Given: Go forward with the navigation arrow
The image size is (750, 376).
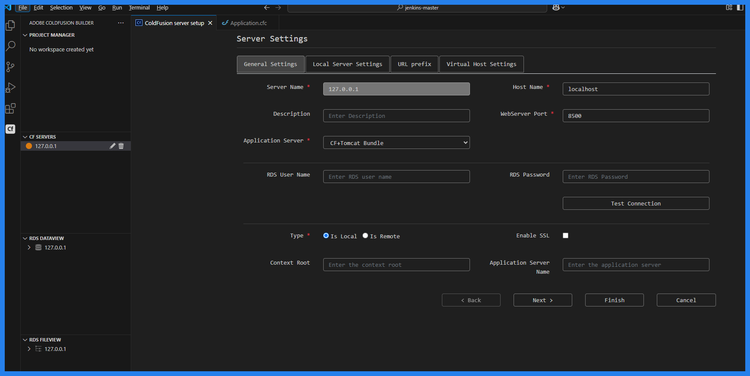Looking at the screenshot, I should (x=278, y=8).
